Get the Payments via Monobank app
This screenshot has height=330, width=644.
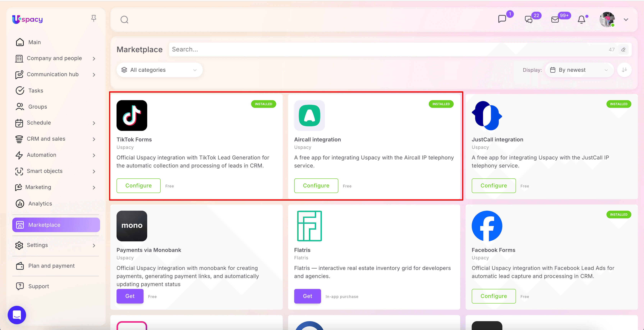tap(130, 296)
